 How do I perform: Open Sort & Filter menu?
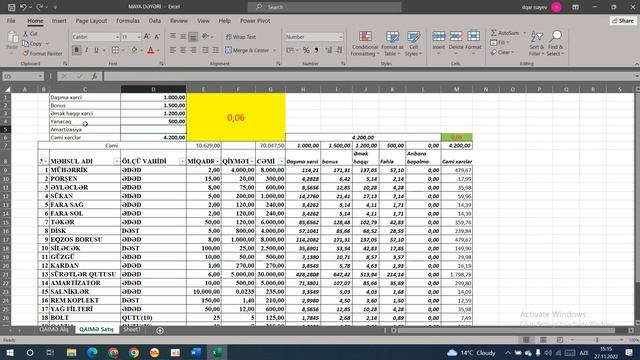click(536, 43)
